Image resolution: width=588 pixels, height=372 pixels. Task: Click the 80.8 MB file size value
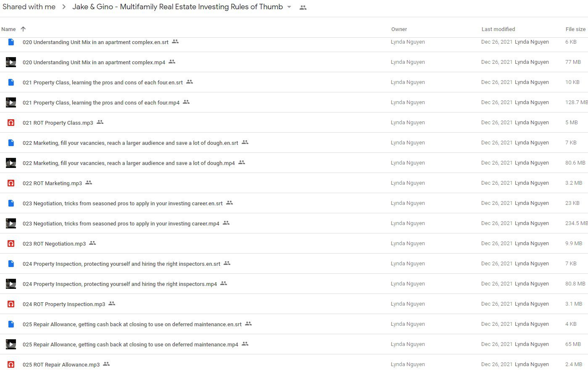(x=575, y=284)
